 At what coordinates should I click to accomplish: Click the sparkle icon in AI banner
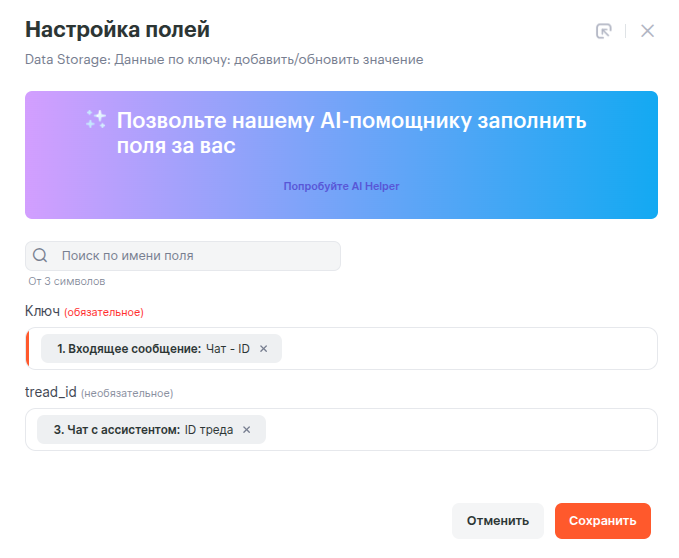96,120
